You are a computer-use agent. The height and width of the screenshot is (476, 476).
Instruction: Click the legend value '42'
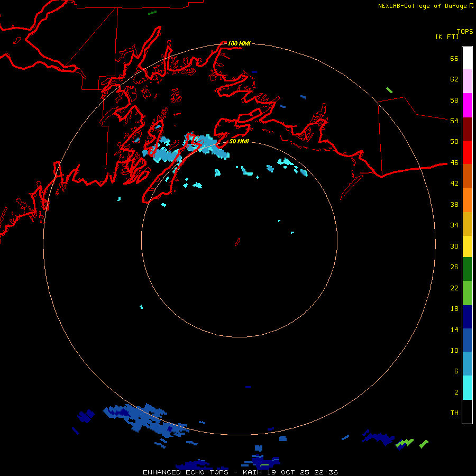point(454,184)
